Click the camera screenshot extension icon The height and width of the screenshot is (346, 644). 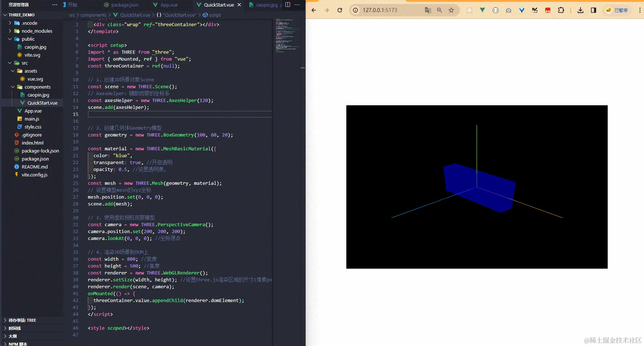(509, 10)
